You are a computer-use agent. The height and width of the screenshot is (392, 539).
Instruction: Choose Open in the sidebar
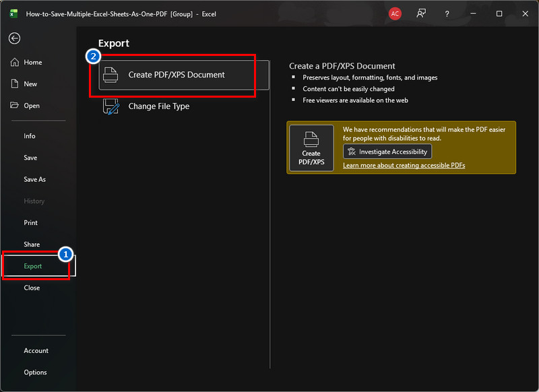[32, 106]
